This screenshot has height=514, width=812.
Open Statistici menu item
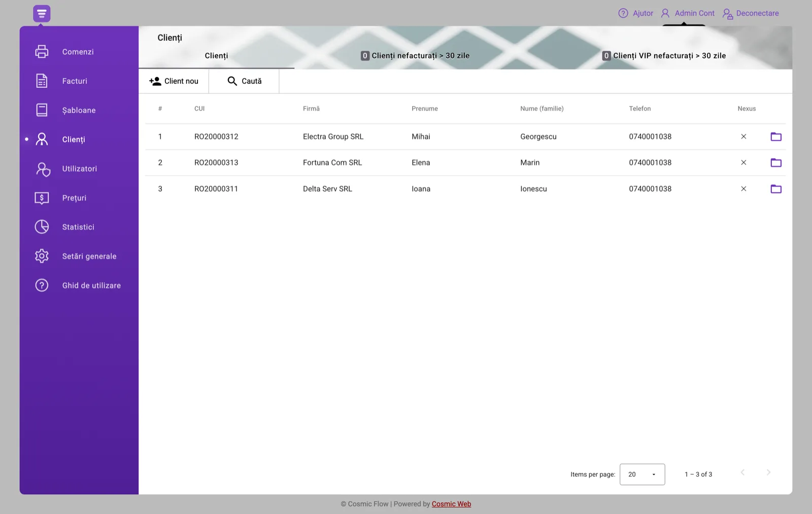click(79, 227)
